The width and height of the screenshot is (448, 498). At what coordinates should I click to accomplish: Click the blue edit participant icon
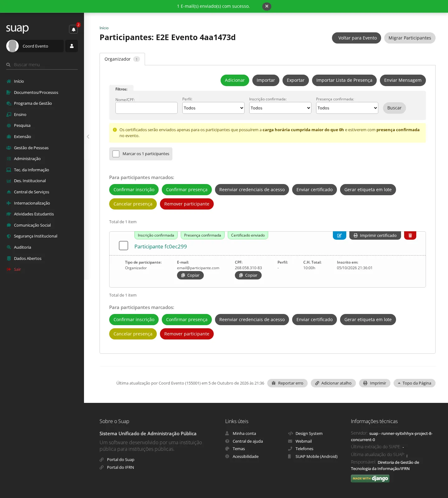[x=339, y=235]
